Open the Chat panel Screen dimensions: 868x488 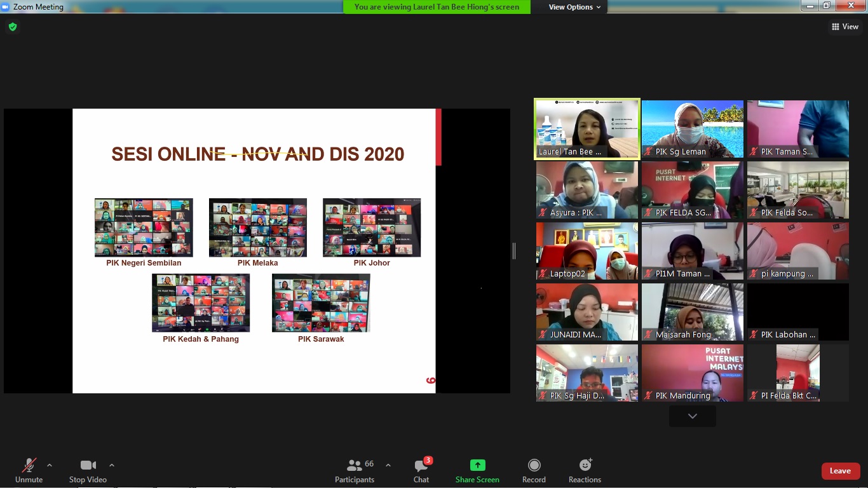point(421,471)
